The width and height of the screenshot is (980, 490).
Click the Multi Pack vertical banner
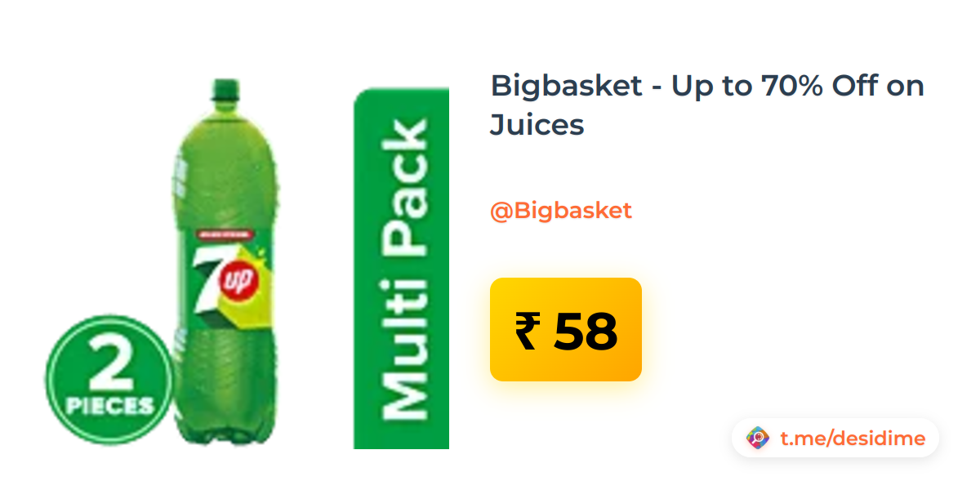click(x=401, y=269)
